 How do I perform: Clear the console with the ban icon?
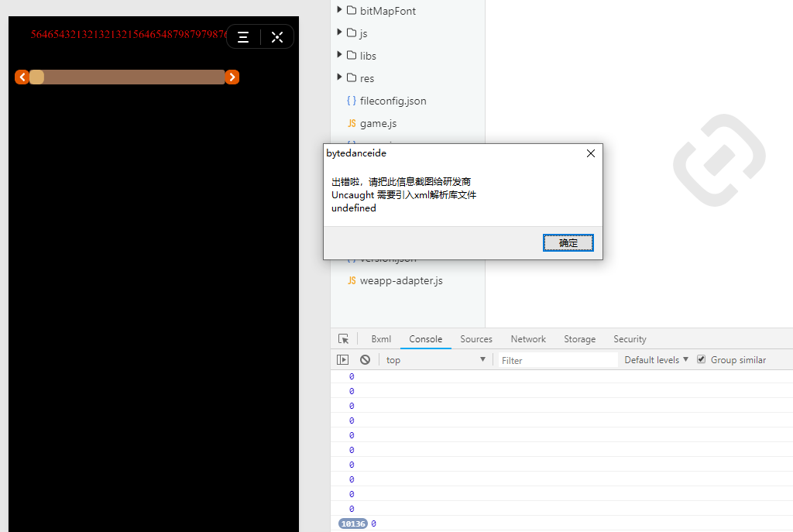coord(366,359)
